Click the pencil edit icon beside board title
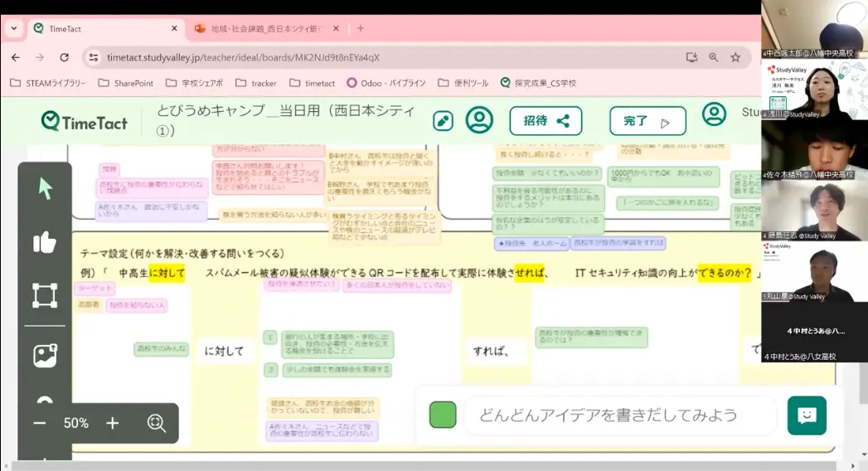 point(443,121)
